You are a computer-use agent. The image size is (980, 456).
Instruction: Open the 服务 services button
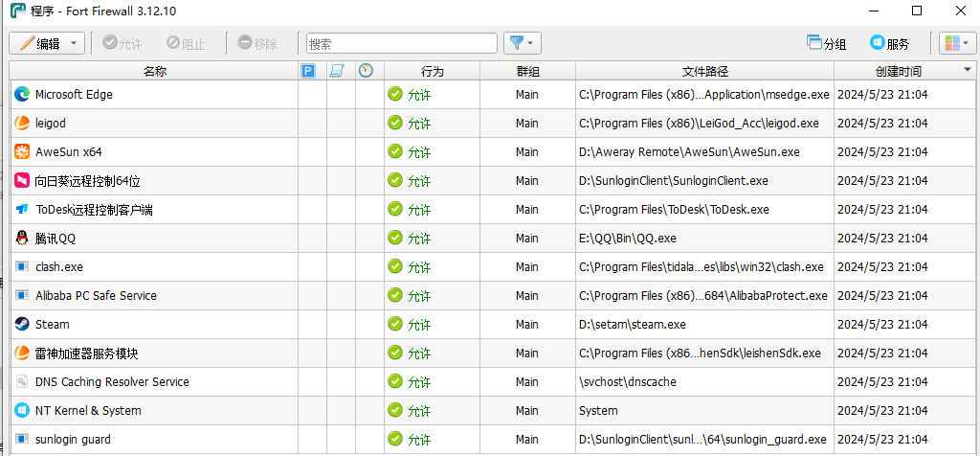pyautogui.click(x=889, y=43)
